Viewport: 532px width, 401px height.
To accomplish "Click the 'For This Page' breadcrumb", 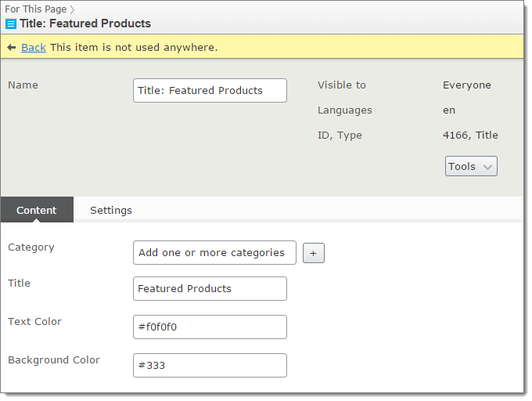I will (36, 9).
